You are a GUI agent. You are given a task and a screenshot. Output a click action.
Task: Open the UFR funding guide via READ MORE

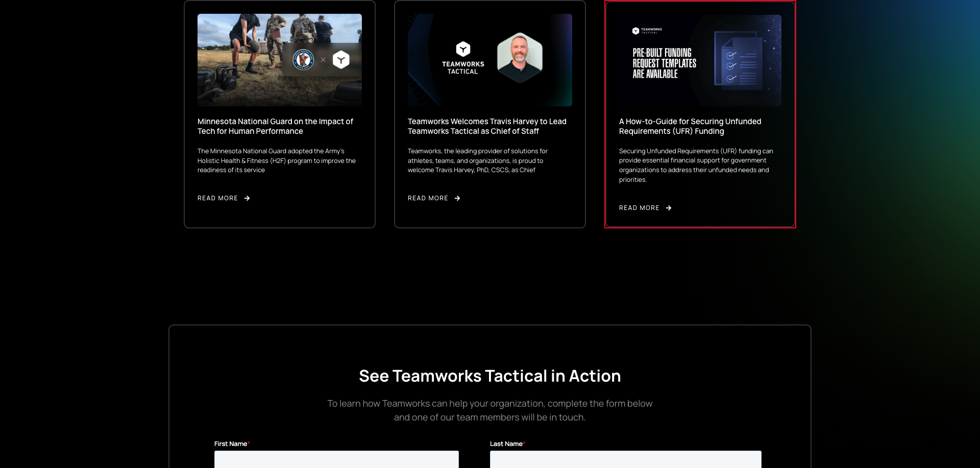click(x=639, y=208)
